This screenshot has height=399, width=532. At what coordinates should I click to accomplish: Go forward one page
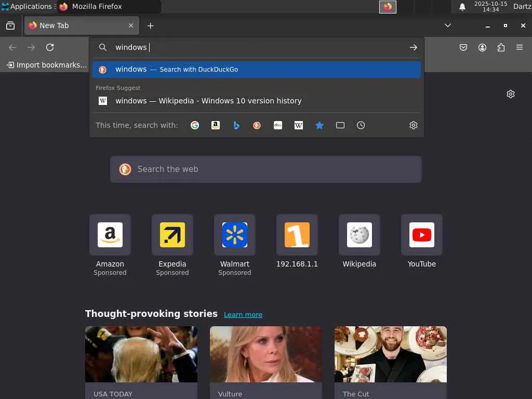coord(31,47)
